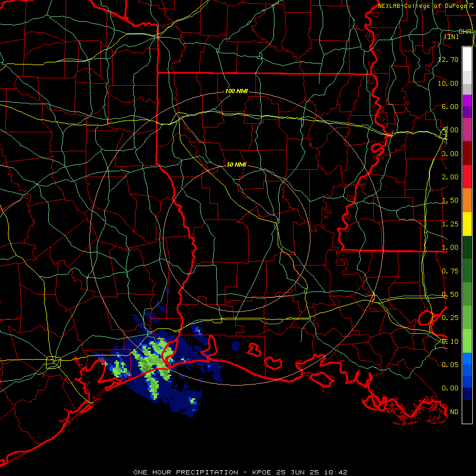Viewport: 476px width, 476px height.
Task: Pick the bright red legend swatch
Action: point(467,177)
